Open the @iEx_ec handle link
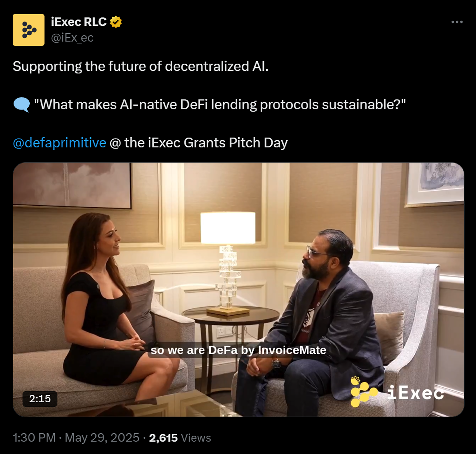 [72, 38]
